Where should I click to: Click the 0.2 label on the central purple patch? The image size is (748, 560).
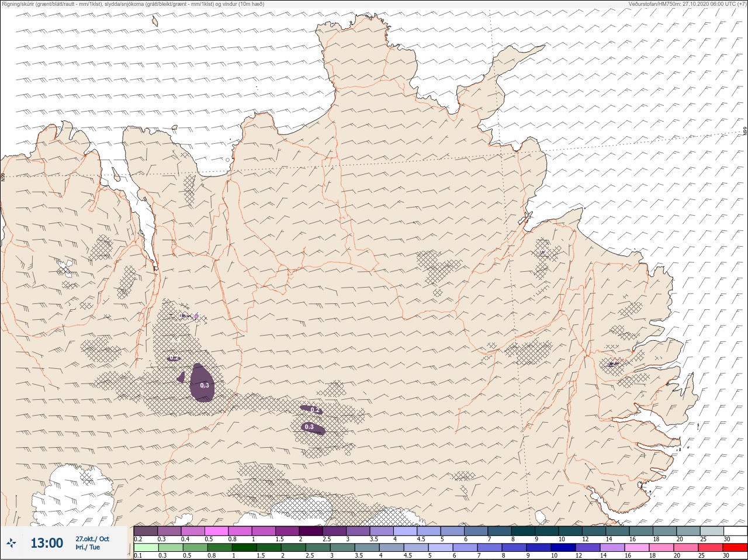pyautogui.click(x=316, y=410)
